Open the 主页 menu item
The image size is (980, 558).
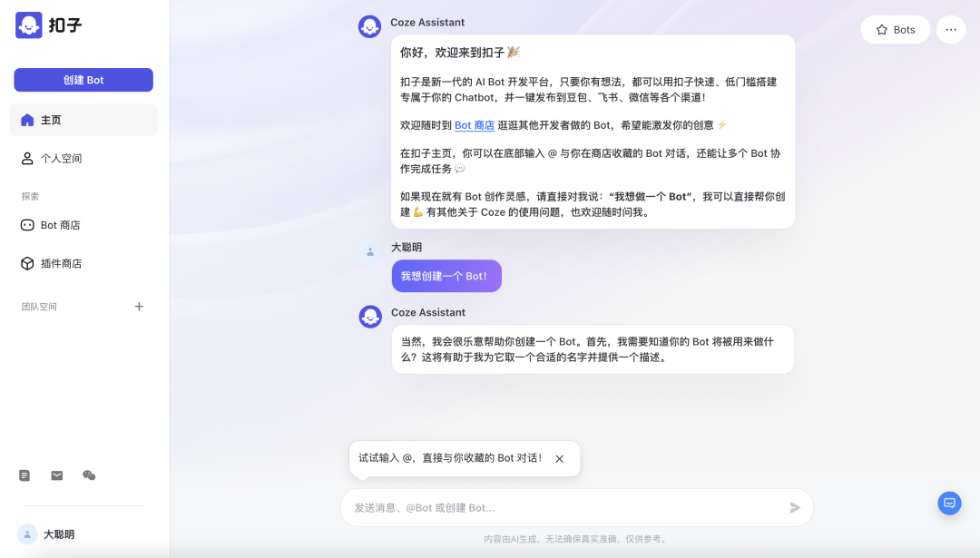point(83,120)
